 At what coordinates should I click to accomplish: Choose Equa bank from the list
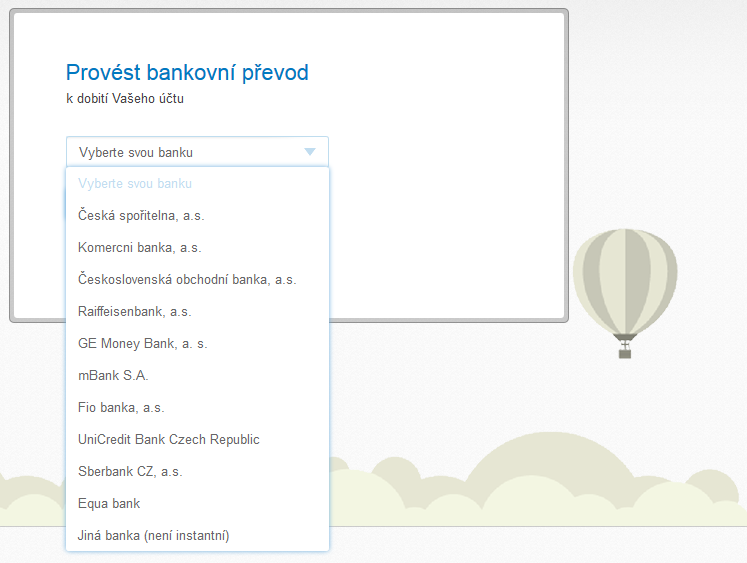(x=197, y=503)
